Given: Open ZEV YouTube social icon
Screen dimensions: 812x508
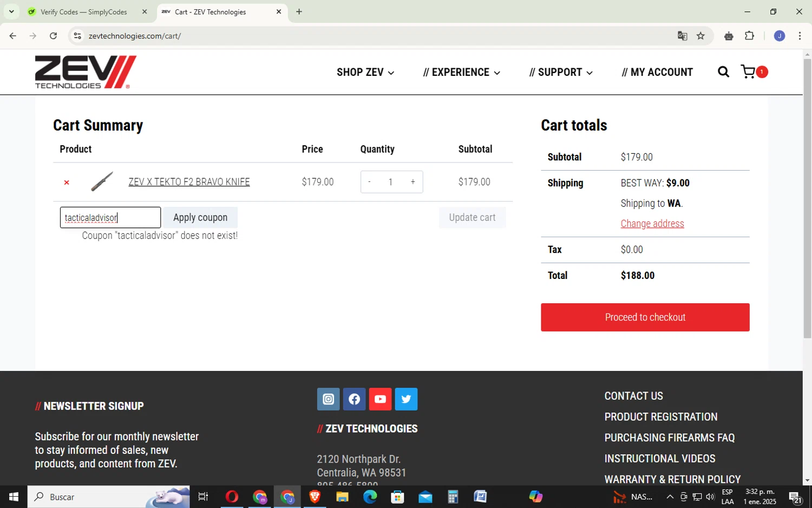Looking at the screenshot, I should pyautogui.click(x=381, y=399).
